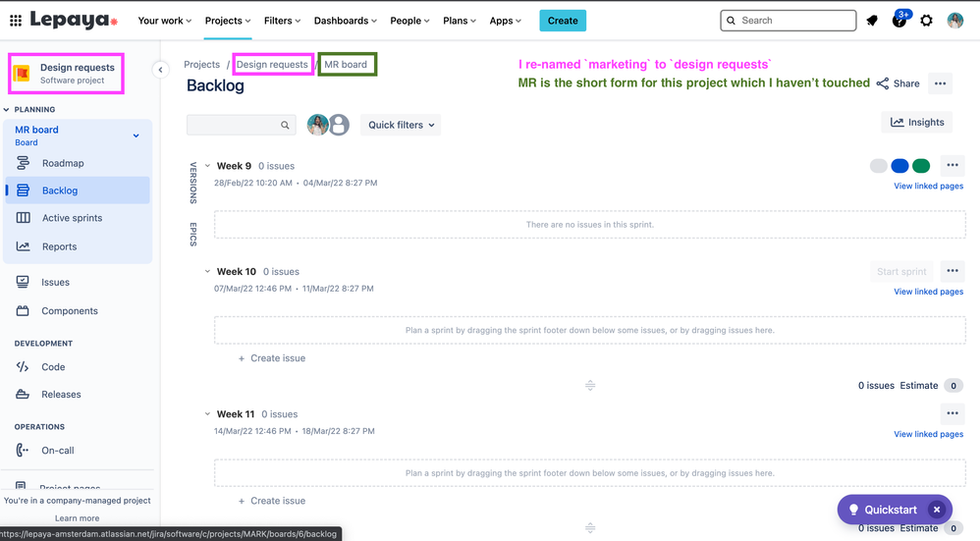Screen dimensions: 980x541
Task: Click the sprint footer drag handle under Week 10
Action: click(590, 386)
